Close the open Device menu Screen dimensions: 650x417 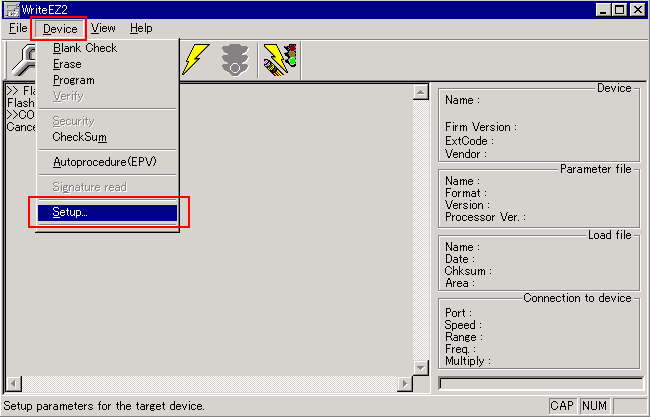point(60,29)
